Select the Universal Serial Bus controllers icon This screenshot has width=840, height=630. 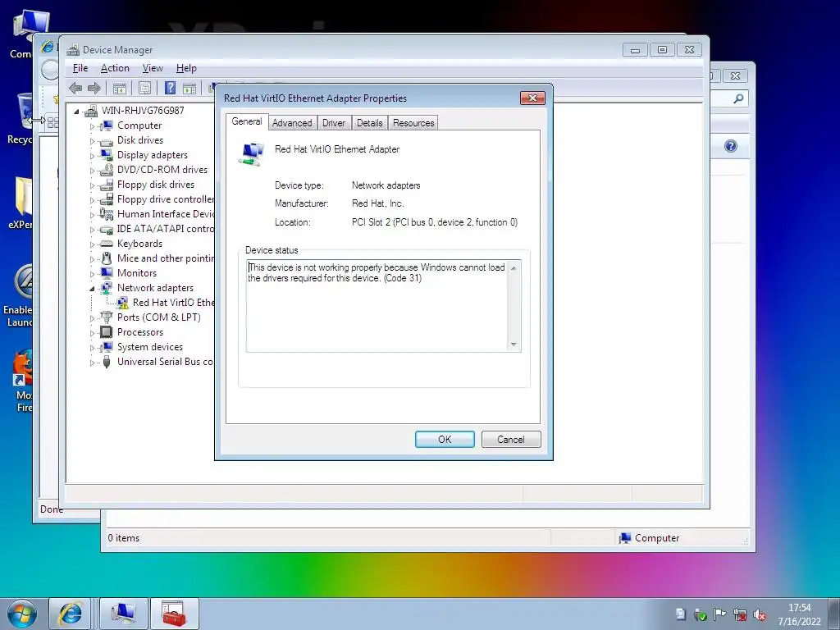(x=107, y=362)
